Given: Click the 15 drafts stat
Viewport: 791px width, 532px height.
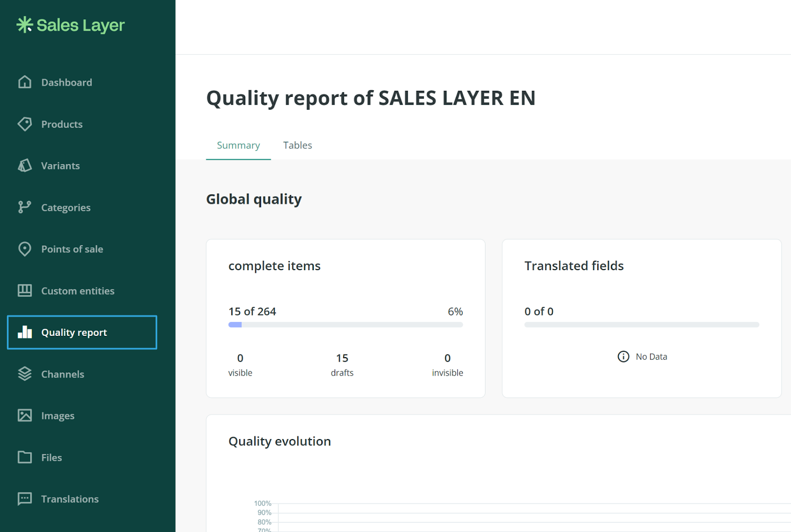Looking at the screenshot, I should point(342,365).
